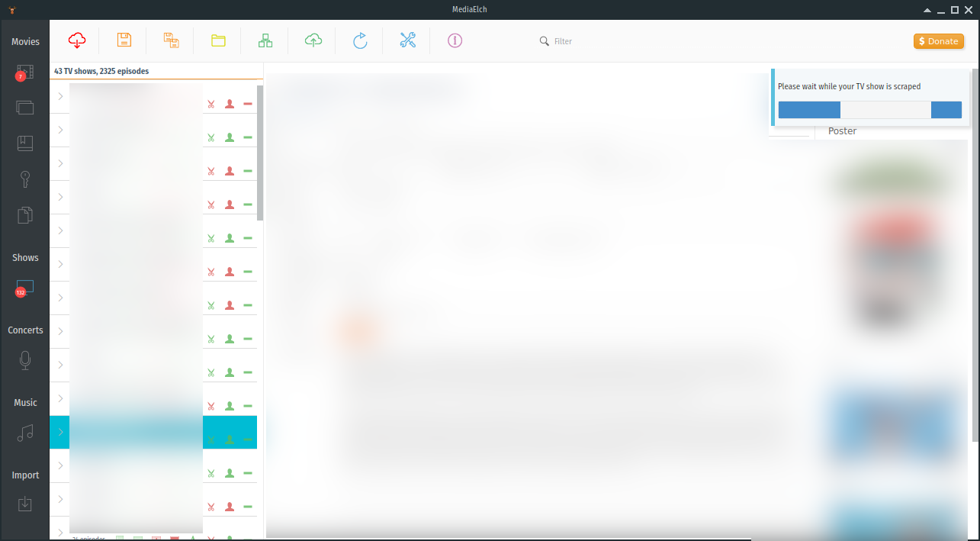980x541 pixels.
Task: Click the TV show list vertical scrollbar
Action: click(x=260, y=153)
